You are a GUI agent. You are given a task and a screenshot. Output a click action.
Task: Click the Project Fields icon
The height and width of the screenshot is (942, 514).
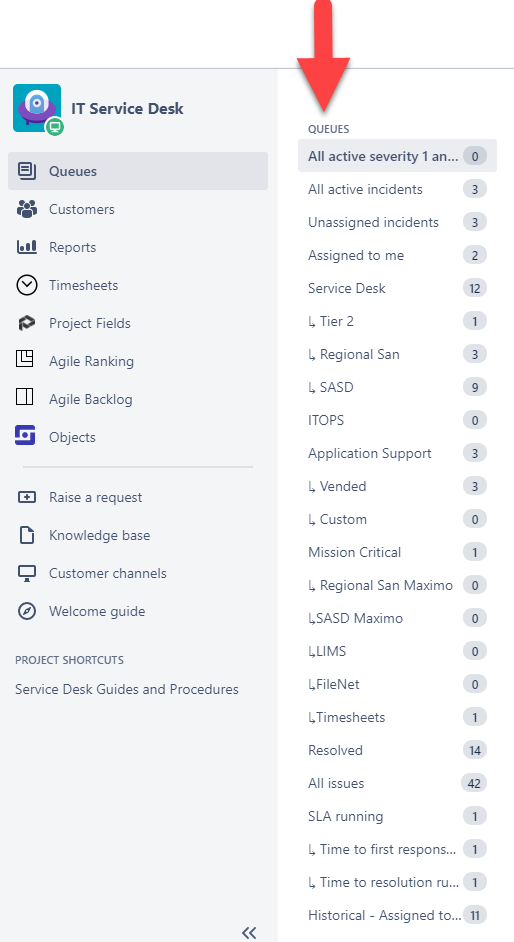(26, 323)
